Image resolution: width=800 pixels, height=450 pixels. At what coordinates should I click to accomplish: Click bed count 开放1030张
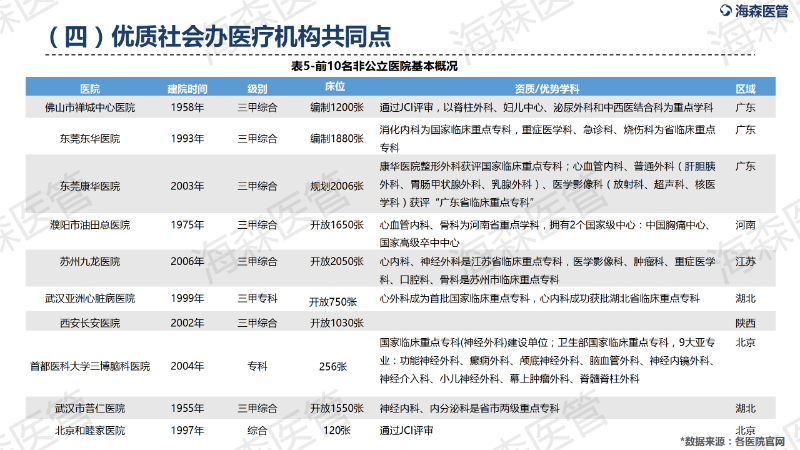click(x=337, y=323)
